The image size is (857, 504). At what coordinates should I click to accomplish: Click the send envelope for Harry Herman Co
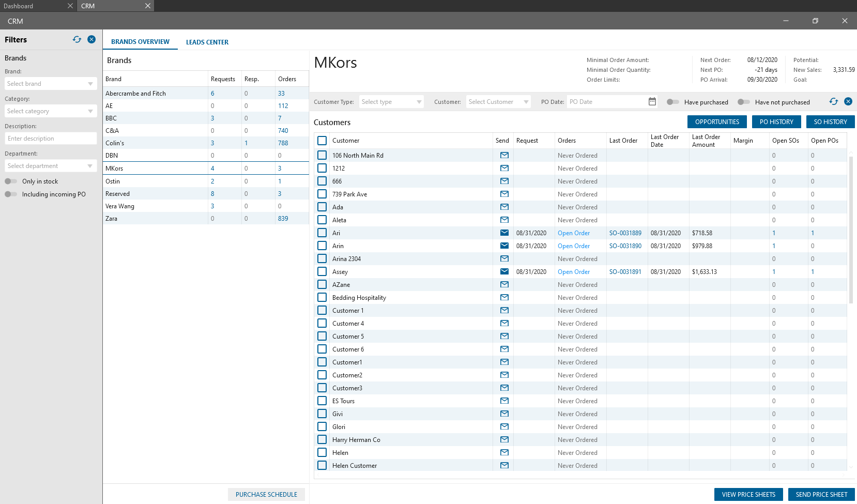coord(504,439)
